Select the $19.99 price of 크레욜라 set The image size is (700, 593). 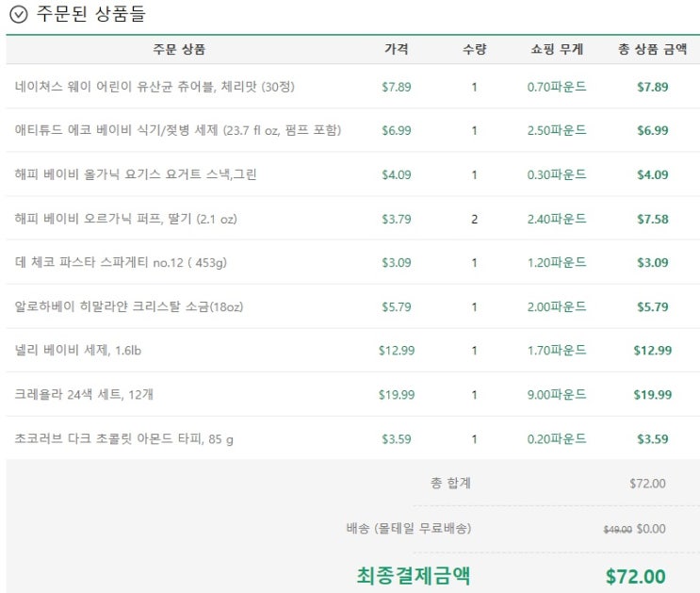tap(397, 395)
